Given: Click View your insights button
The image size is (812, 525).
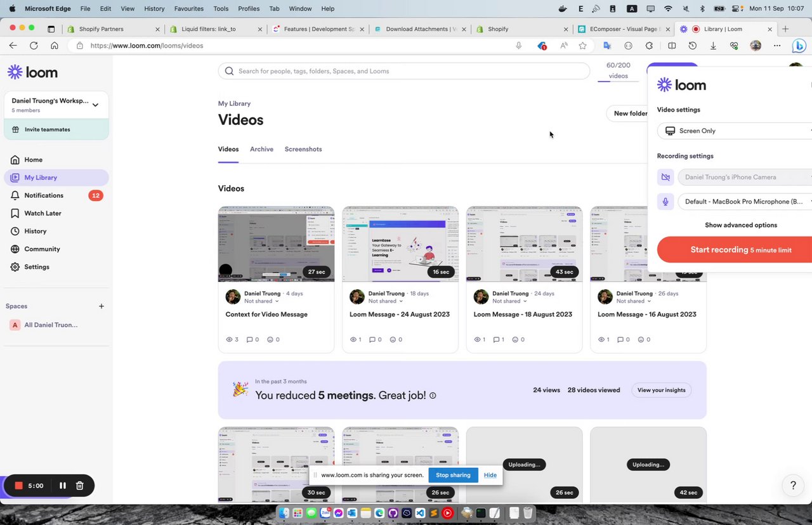Looking at the screenshot, I should point(661,390).
